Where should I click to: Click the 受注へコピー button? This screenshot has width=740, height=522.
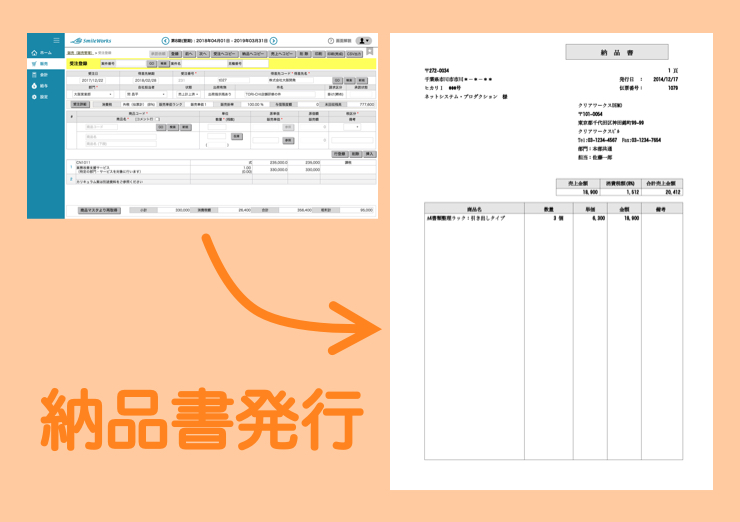tap(224, 54)
